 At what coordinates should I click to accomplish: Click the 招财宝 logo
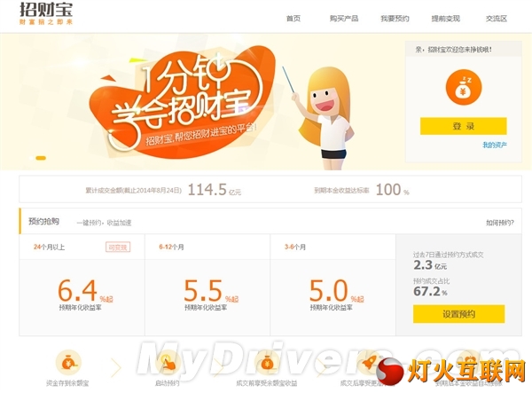pyautogui.click(x=46, y=13)
